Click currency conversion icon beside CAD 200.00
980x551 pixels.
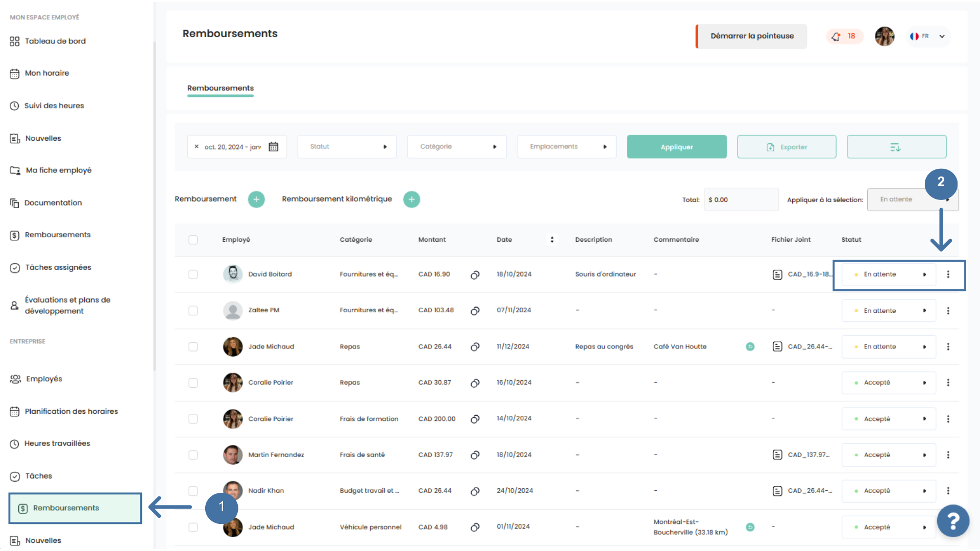(475, 419)
